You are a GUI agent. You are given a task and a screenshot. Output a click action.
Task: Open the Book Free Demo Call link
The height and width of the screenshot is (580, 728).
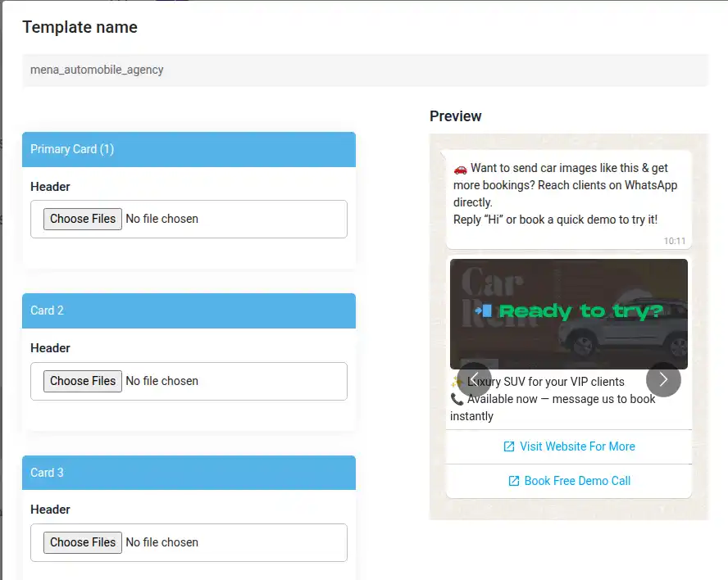577,481
